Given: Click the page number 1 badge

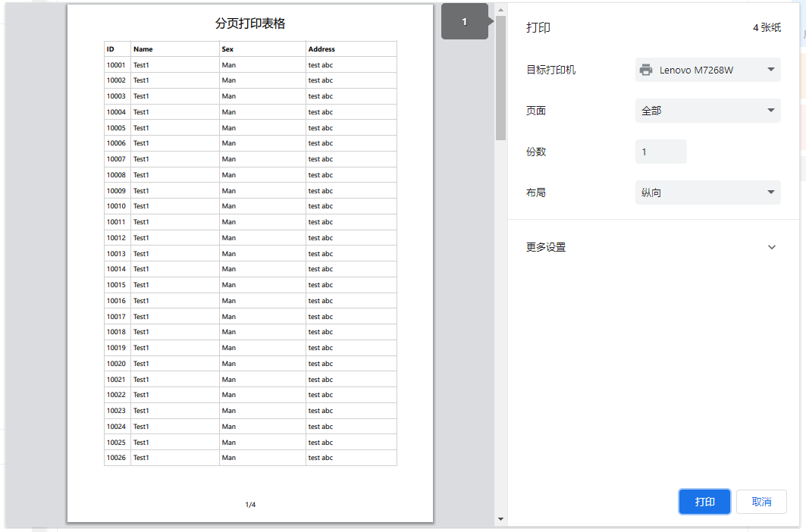Looking at the screenshot, I should (x=465, y=22).
